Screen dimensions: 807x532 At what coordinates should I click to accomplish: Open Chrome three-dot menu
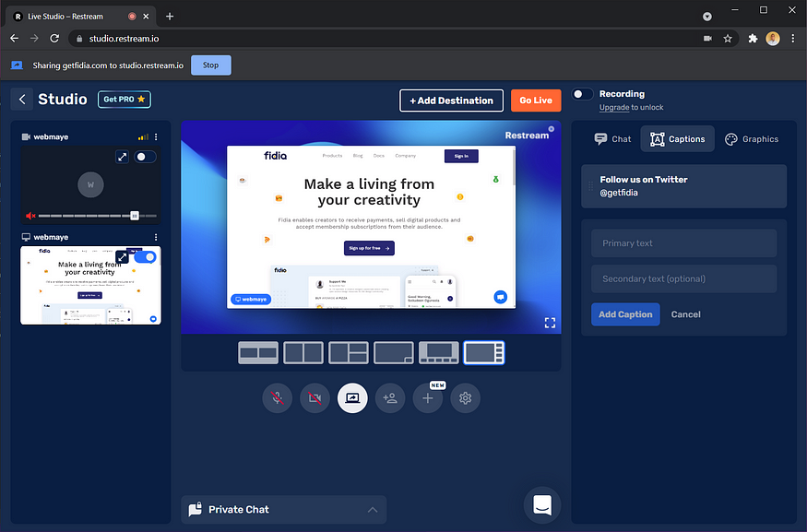tap(793, 39)
